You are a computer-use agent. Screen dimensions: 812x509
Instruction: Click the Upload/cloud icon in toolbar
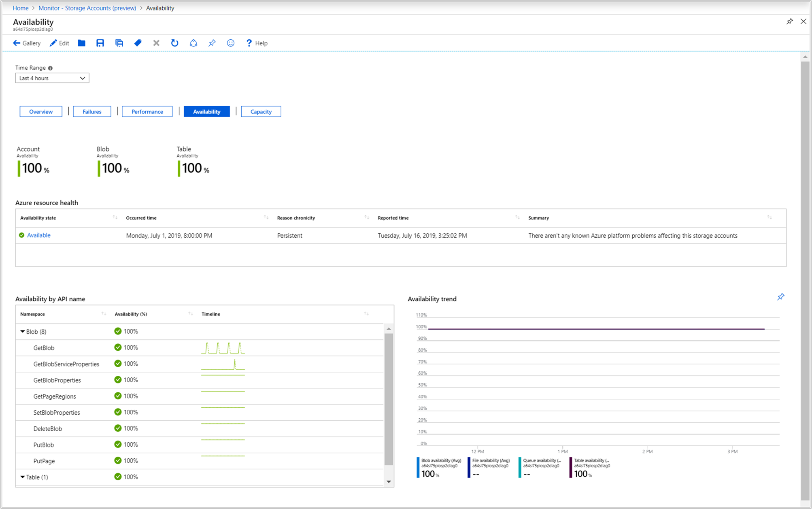click(193, 43)
